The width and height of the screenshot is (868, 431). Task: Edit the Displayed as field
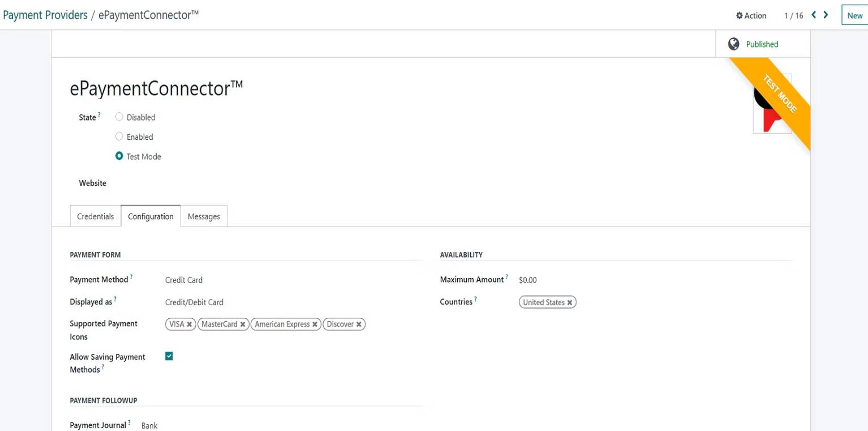[x=293, y=302]
